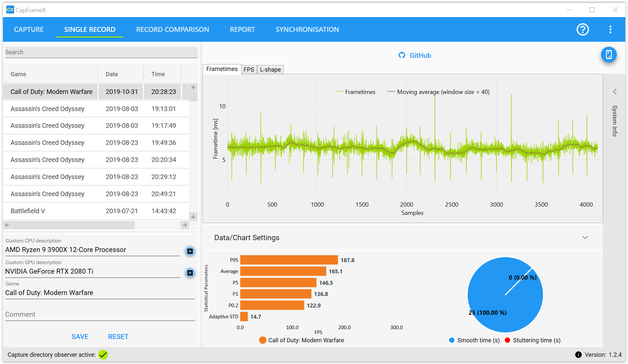Select Assassin's Creed Odyssey record at 20:20:34

96,160
